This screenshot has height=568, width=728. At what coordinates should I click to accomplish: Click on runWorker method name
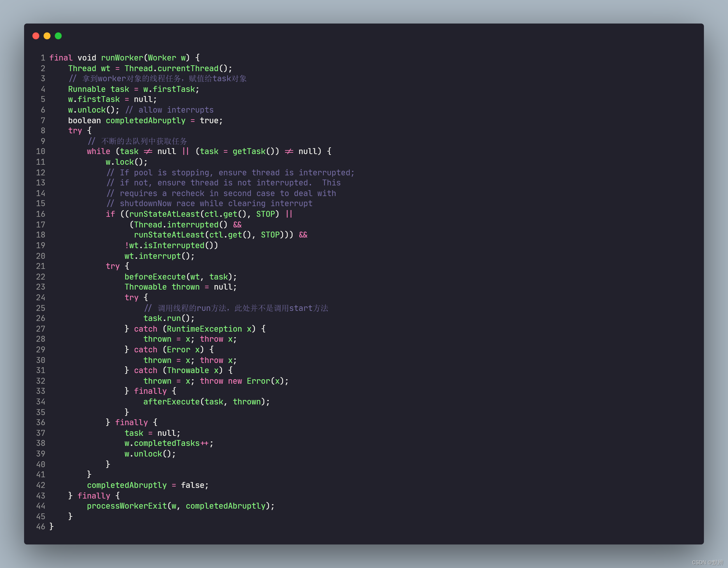tap(122, 58)
